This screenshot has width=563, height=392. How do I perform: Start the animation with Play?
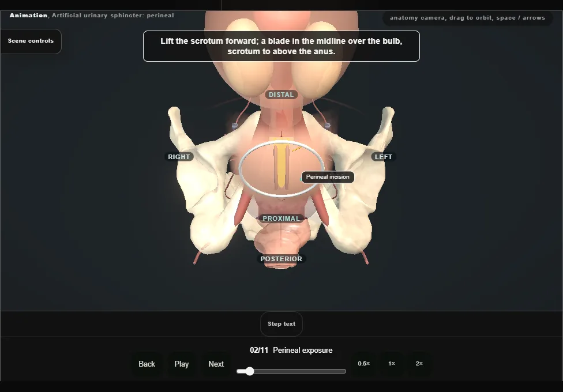pos(182,364)
